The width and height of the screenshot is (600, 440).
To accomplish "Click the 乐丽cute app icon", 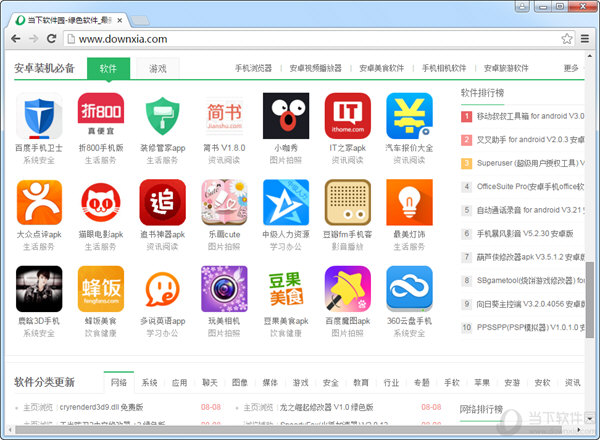I will point(224,202).
